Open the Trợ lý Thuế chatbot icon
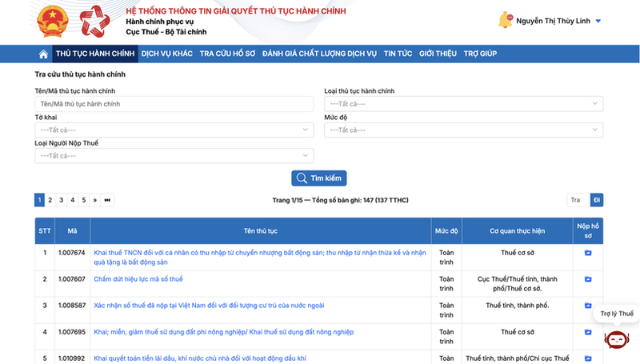Image resolution: width=640 pixels, height=364 pixels. point(616,339)
